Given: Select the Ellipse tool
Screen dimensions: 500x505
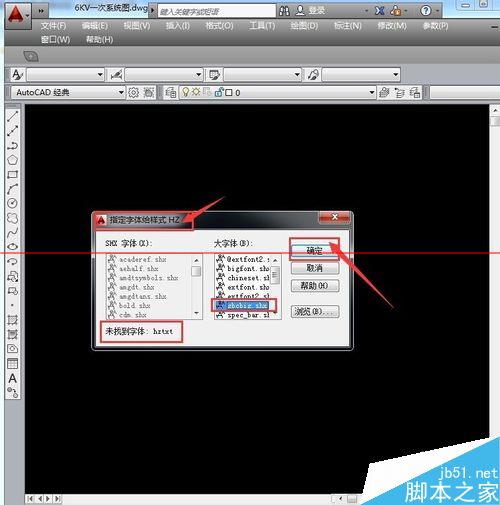Looking at the screenshot, I should pos(12,247).
